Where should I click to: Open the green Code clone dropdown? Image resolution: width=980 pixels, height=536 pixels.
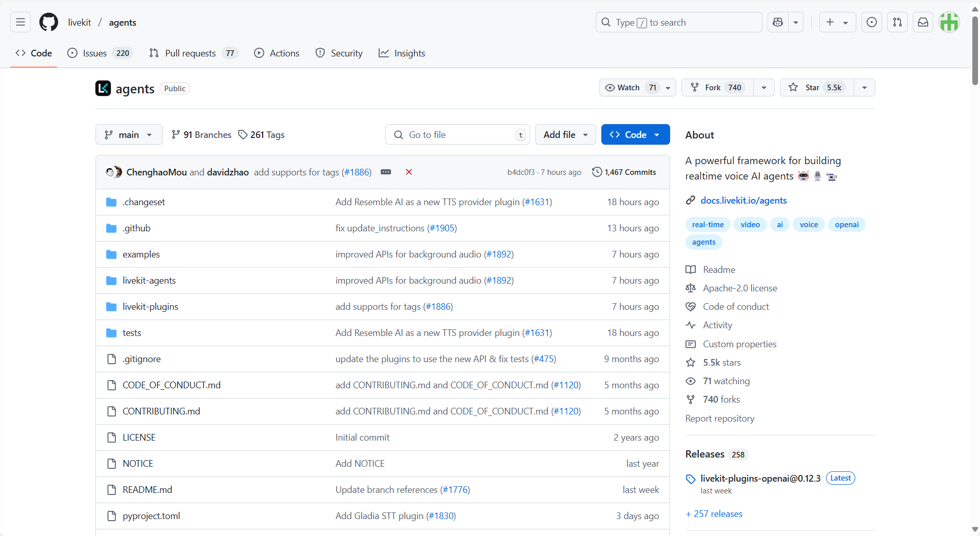(635, 134)
